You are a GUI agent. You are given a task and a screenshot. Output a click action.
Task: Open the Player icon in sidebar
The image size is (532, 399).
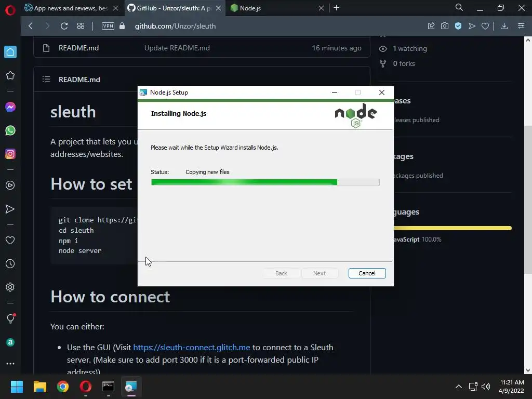click(x=10, y=185)
